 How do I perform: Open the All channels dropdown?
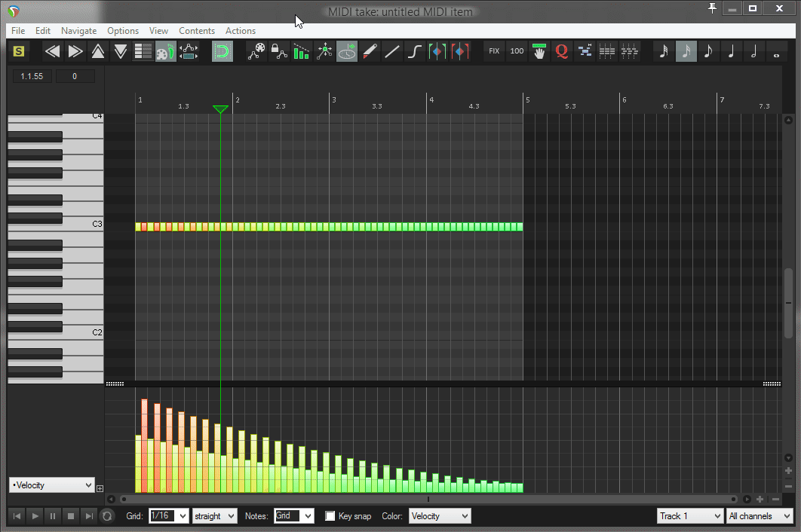tap(760, 516)
